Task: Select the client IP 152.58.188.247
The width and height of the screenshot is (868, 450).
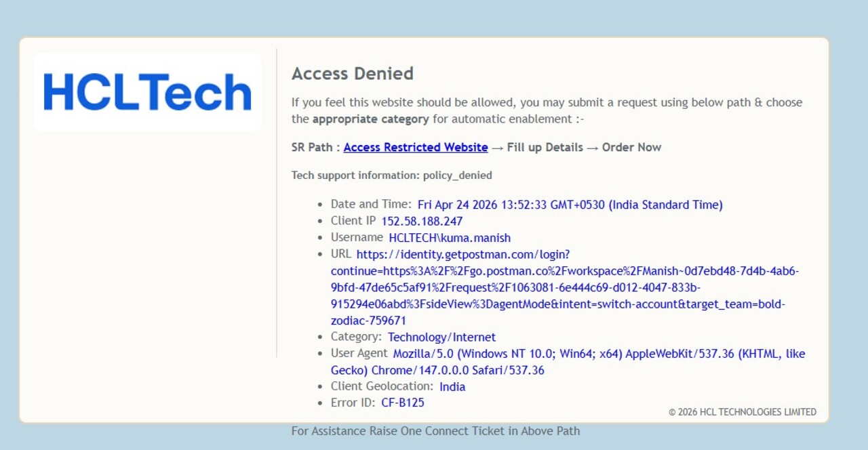Action: 422,221
